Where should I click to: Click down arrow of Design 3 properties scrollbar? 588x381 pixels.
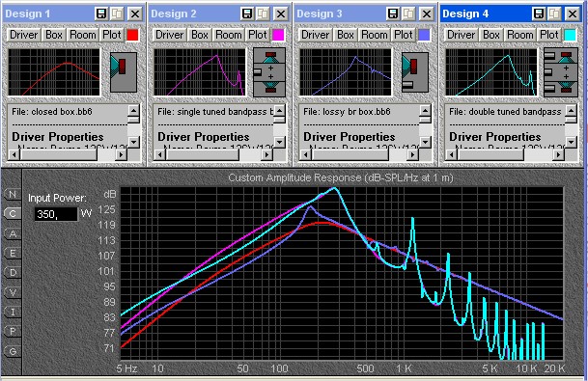(x=425, y=142)
